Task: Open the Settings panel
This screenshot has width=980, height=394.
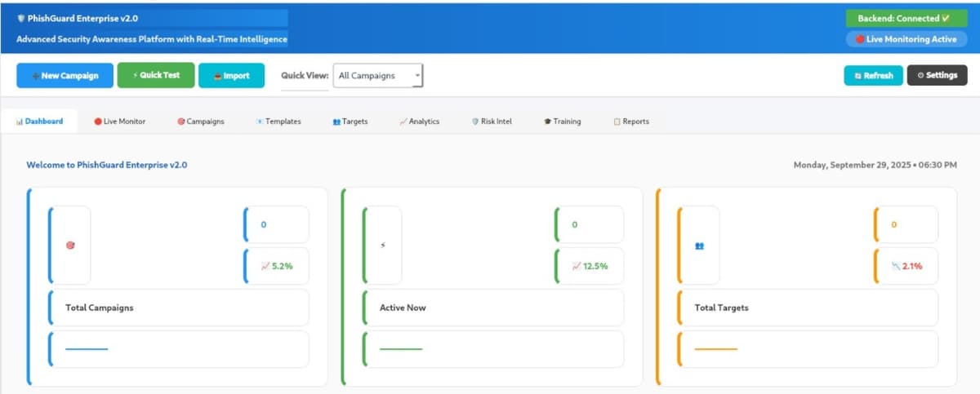Action: click(x=937, y=75)
